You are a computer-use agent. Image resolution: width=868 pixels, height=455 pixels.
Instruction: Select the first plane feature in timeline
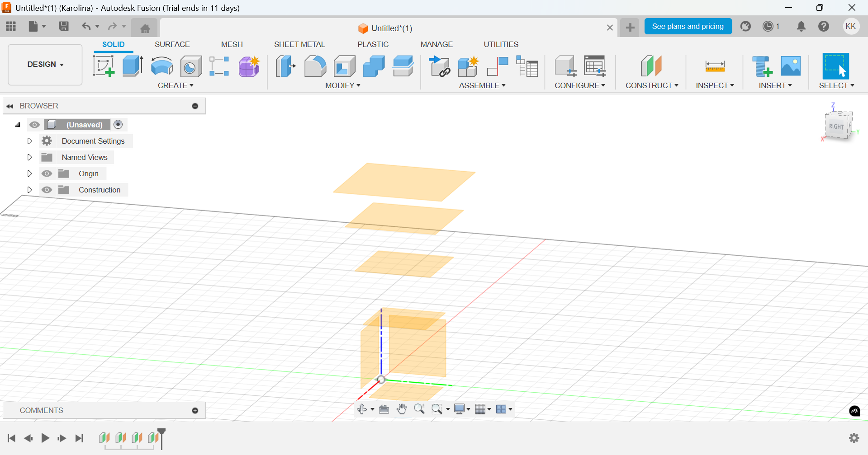coord(104,438)
